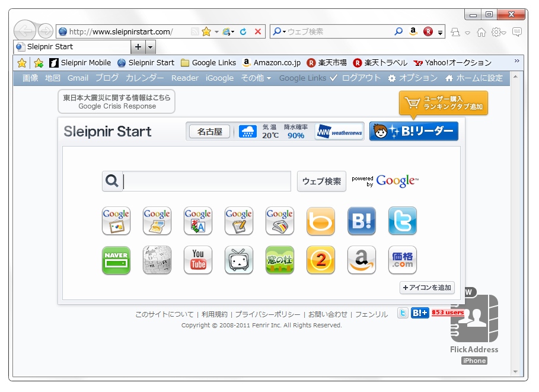Click the ウェブ検索 search button
Image resolution: width=539 pixels, height=392 pixels.
321,181
